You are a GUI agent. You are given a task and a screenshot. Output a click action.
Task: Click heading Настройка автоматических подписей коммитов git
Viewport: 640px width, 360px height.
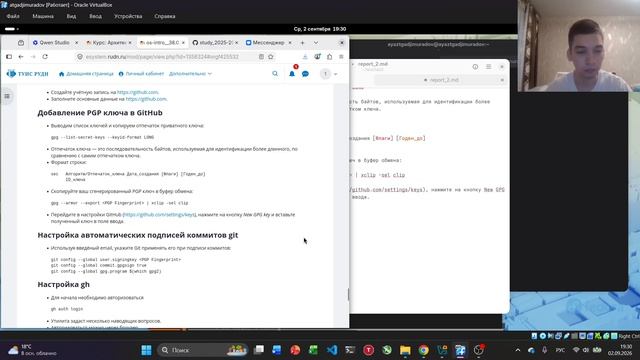point(138,235)
